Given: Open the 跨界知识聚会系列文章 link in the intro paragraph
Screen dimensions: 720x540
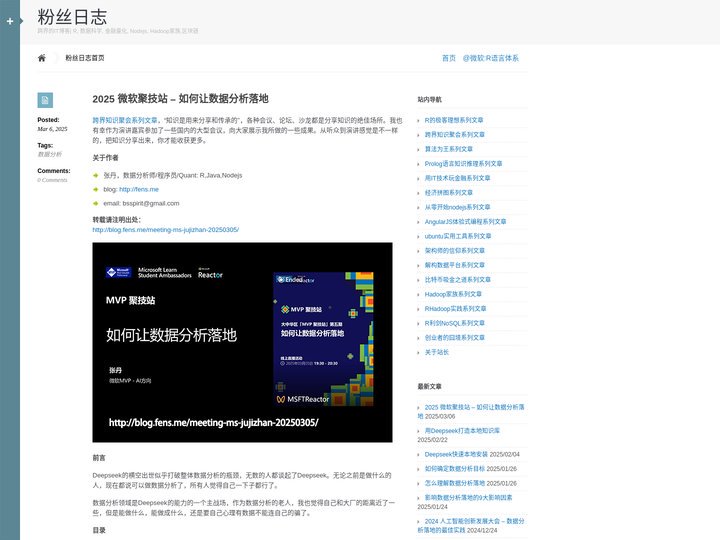Looking at the screenshot, I should coord(125,120).
